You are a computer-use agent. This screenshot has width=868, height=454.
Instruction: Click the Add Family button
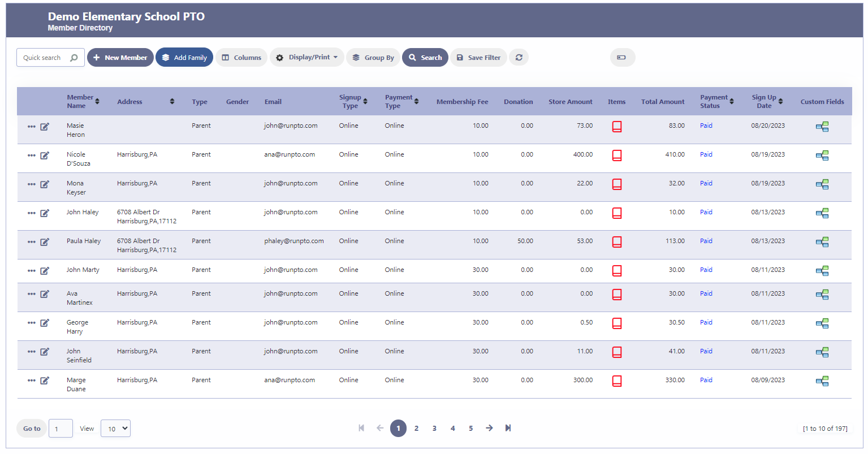[x=184, y=58]
